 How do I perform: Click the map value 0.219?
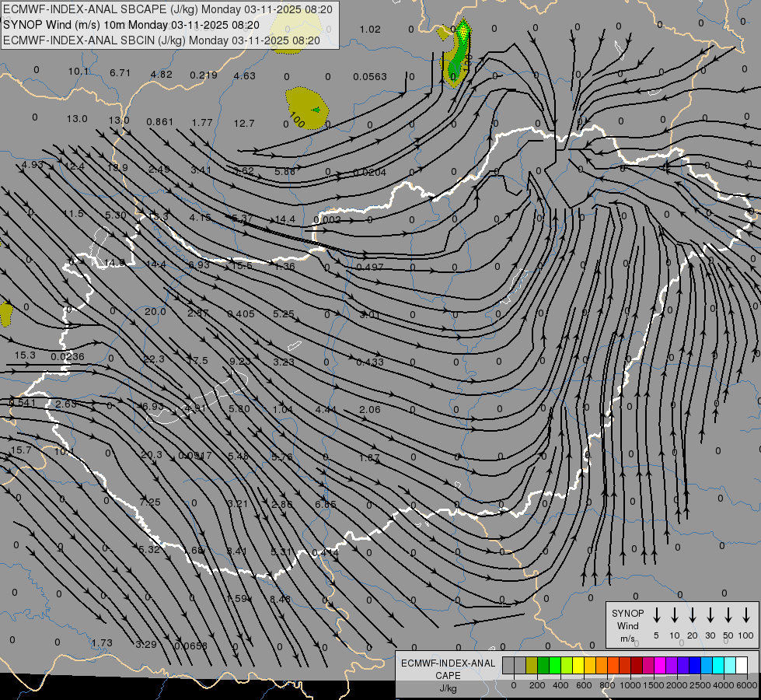(204, 75)
